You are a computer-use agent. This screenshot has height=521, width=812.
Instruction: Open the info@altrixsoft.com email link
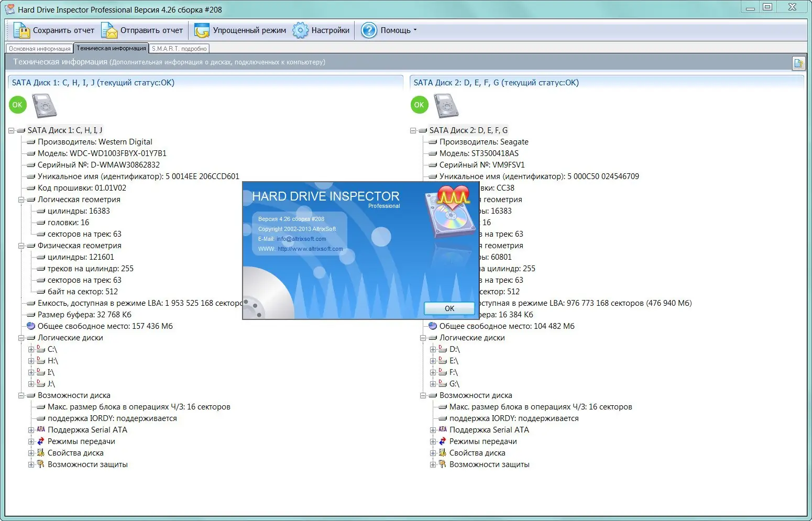(x=301, y=239)
